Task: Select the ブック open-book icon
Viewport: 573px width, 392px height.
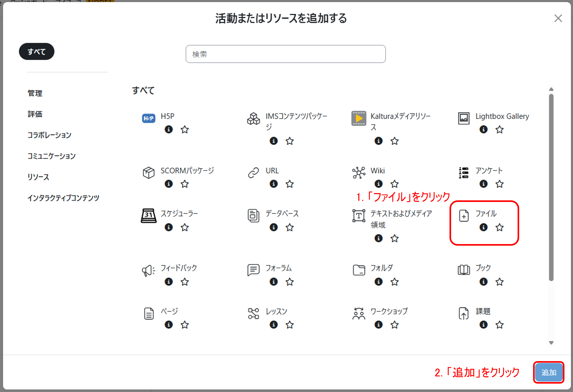Action: pyautogui.click(x=464, y=270)
